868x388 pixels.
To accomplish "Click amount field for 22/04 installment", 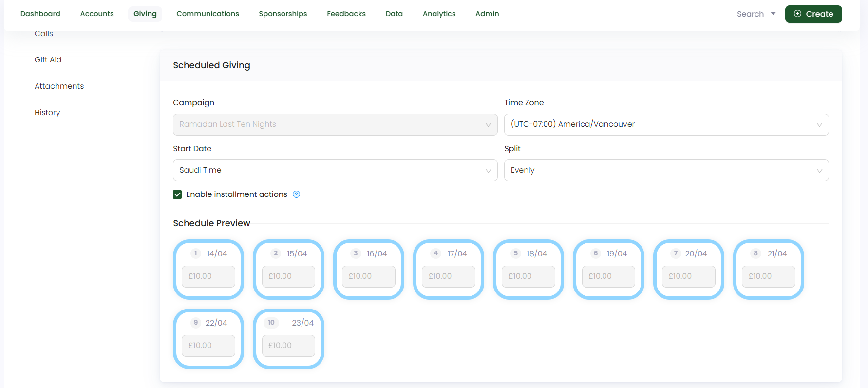I will click(x=208, y=346).
